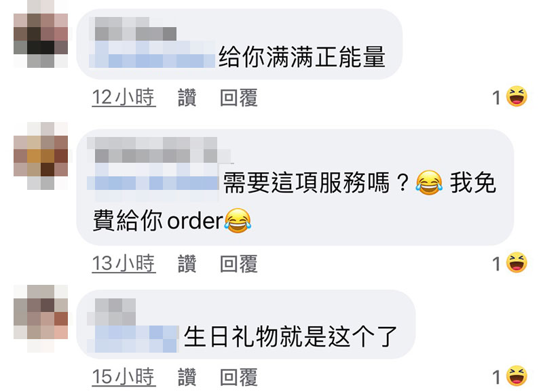The image size is (543, 392).
Task: Open the 15小時 timestamp link
Action: pyautogui.click(x=124, y=377)
